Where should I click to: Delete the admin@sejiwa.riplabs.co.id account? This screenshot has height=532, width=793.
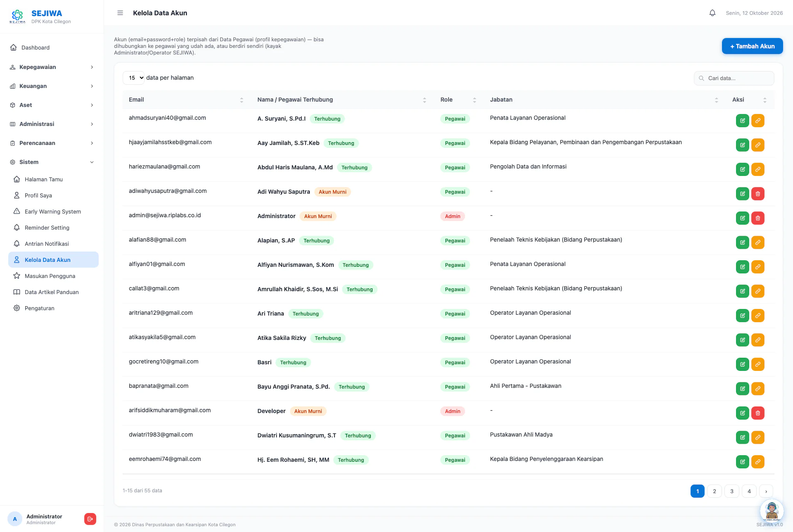click(x=758, y=218)
